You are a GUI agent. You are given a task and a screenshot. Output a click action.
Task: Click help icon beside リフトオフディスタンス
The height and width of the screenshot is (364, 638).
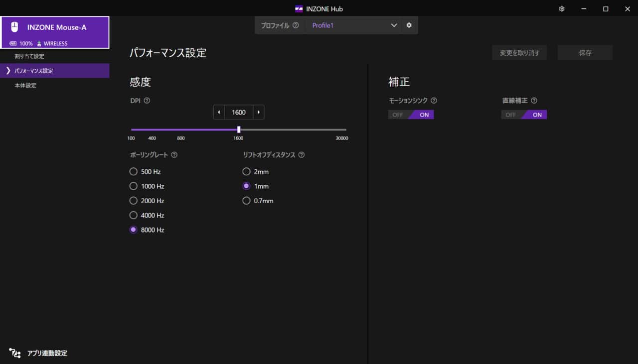tap(301, 155)
